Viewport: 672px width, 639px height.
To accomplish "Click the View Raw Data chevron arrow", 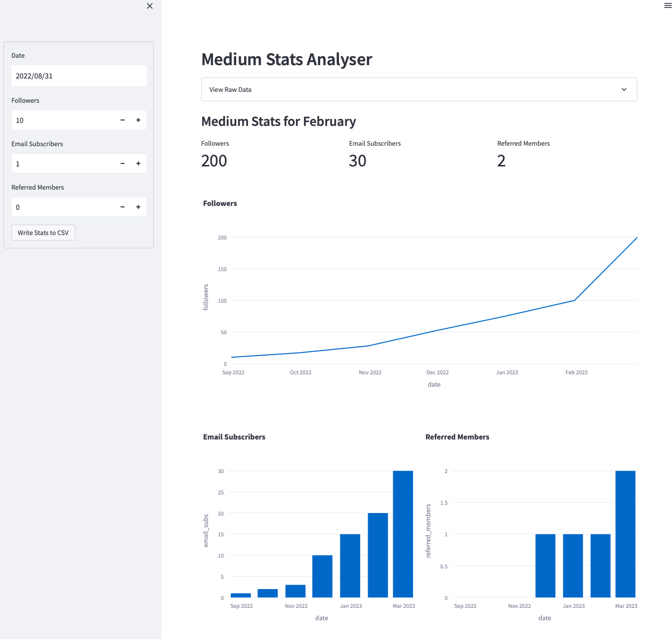I will click(x=624, y=89).
